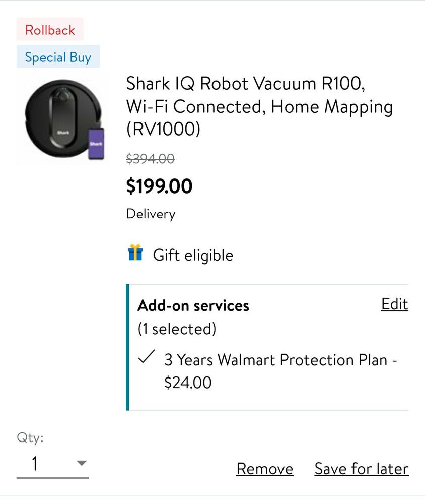Screen dimensions: 425x504
Task: Click the protection plan checkmark icon
Action: click(x=146, y=359)
